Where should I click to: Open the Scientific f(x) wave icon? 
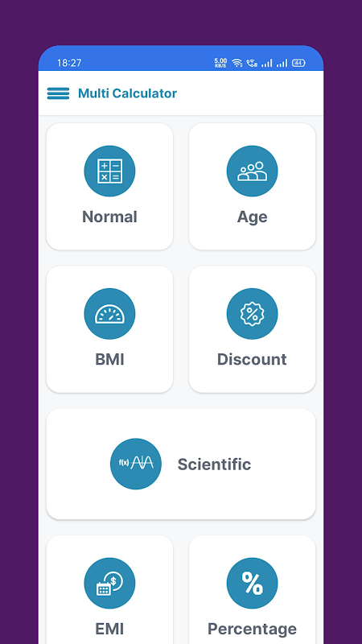136,464
